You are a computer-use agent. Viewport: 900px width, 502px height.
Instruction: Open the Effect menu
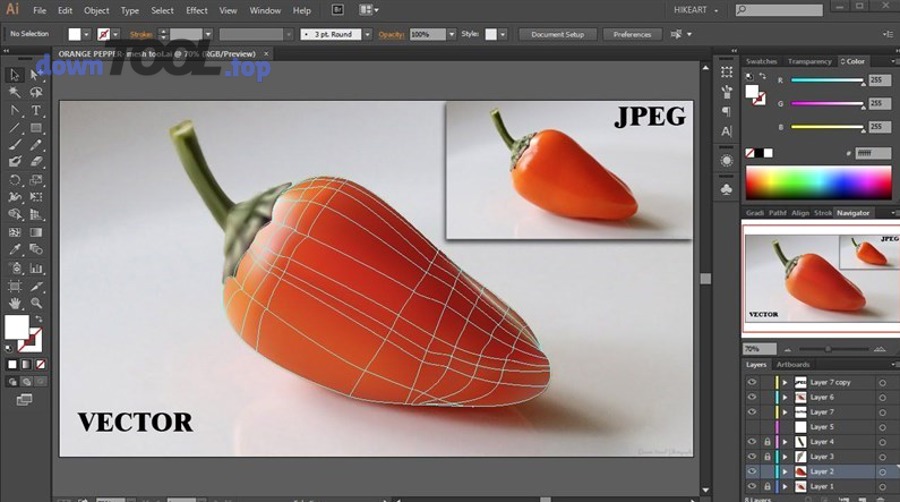[196, 10]
